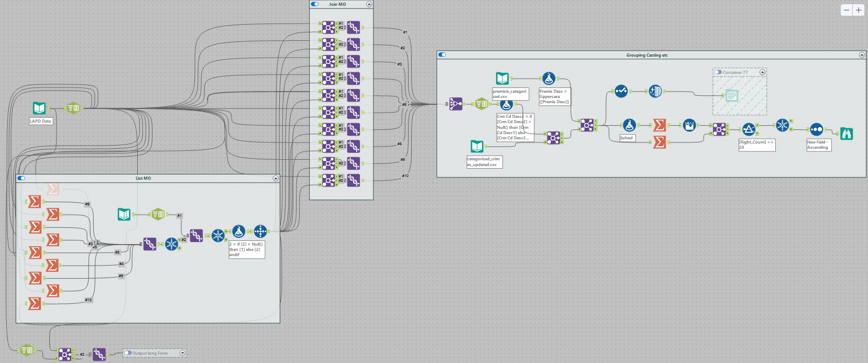Screen dimensions: 868x363
Task: Click the Right_Count >= 20 annotation
Action: point(757,145)
